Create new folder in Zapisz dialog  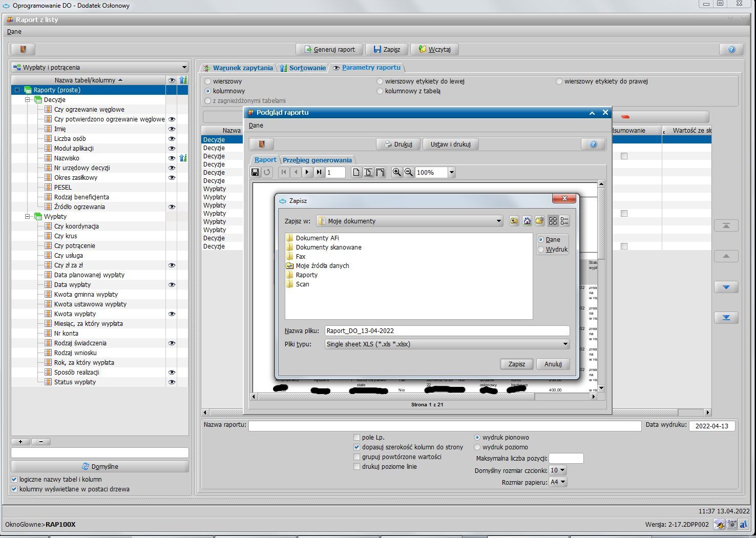pyautogui.click(x=540, y=221)
